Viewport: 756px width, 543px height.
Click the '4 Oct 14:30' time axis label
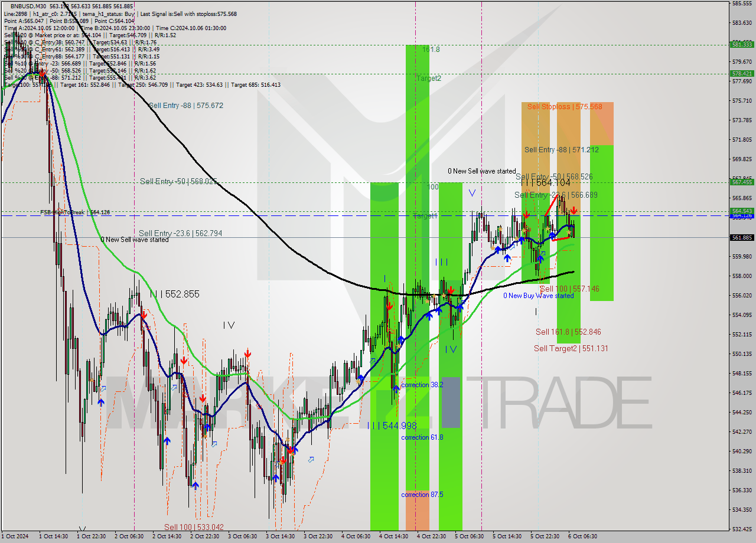pos(393,537)
